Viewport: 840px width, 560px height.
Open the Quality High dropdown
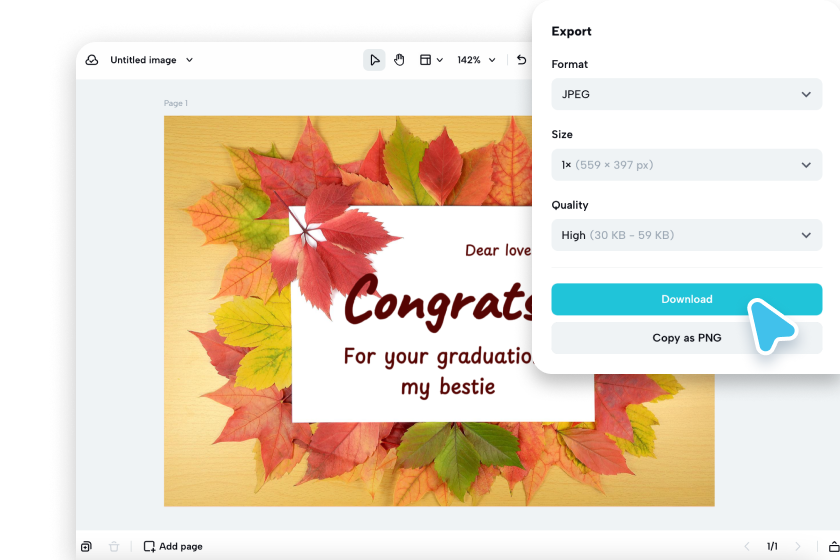(686, 235)
